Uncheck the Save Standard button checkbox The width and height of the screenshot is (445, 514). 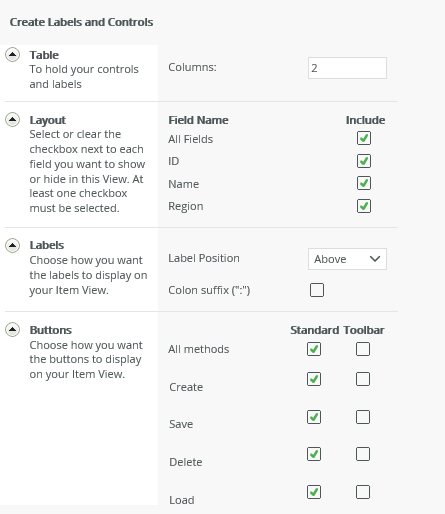coord(314,417)
